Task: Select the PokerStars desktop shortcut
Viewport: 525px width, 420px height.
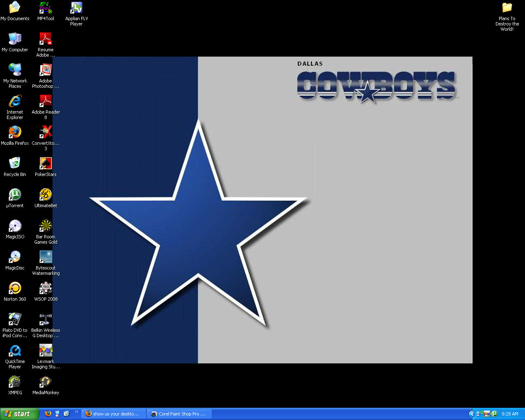Action: [46, 167]
